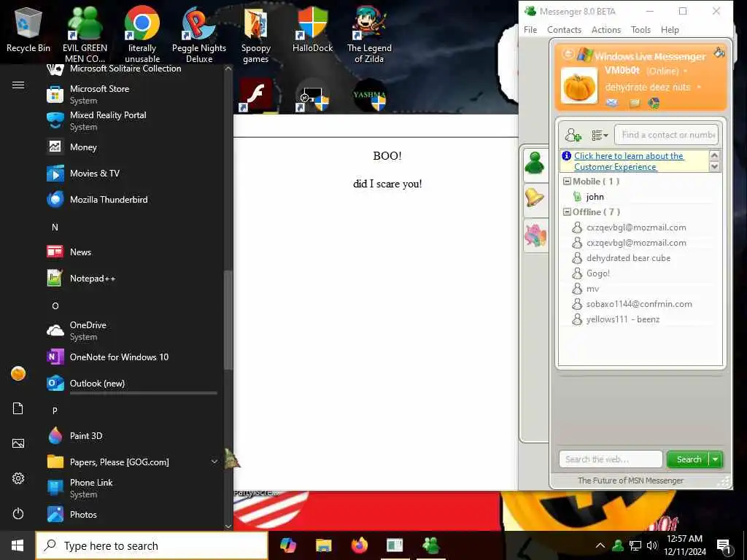Open Firefox from the taskbar
This screenshot has width=747, height=560.
coord(359,545)
